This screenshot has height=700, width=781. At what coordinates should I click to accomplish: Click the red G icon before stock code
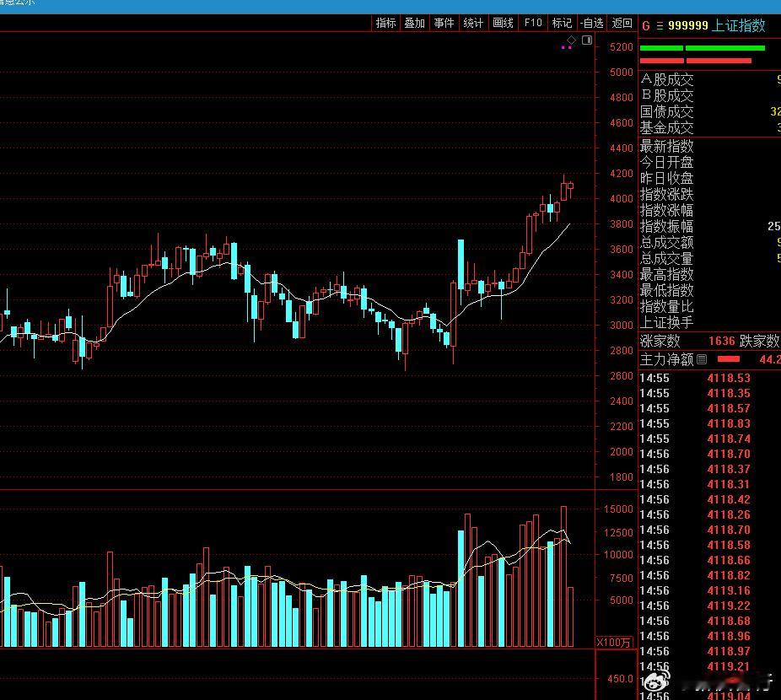pyautogui.click(x=646, y=26)
